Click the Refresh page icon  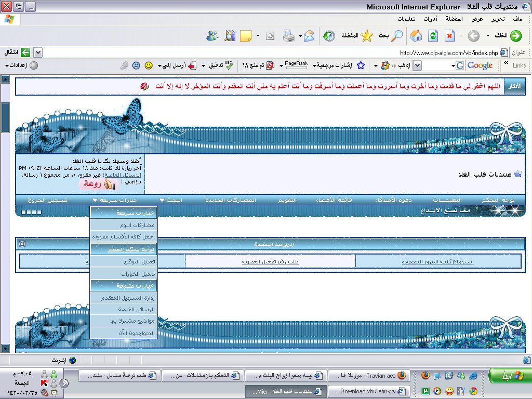pyautogui.click(x=433, y=36)
